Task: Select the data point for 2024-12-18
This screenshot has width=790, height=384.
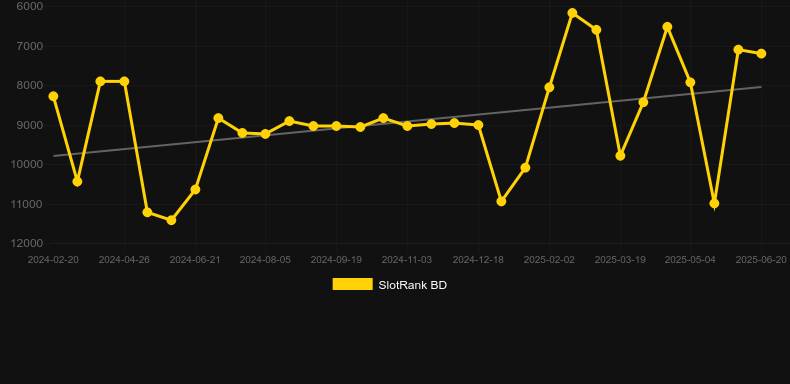Action: (x=478, y=125)
